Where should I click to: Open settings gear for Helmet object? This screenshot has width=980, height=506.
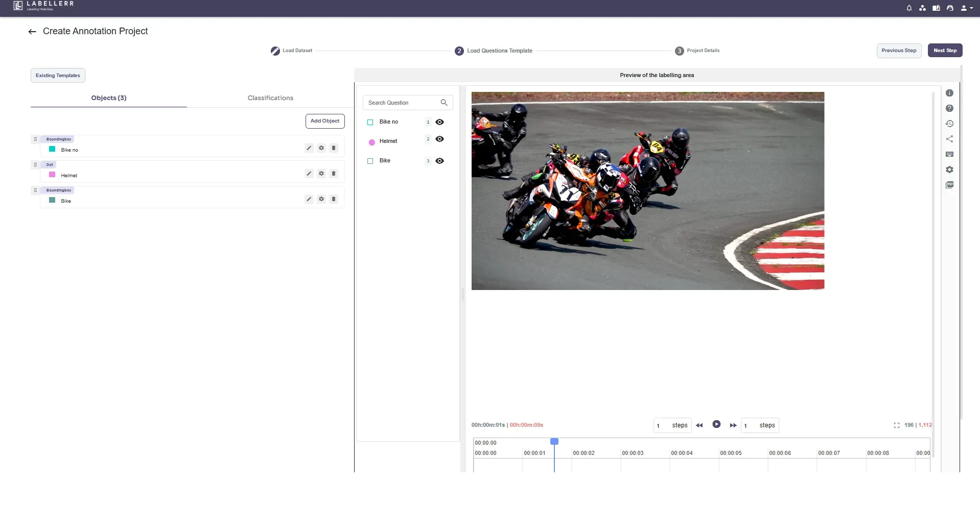[x=321, y=174]
